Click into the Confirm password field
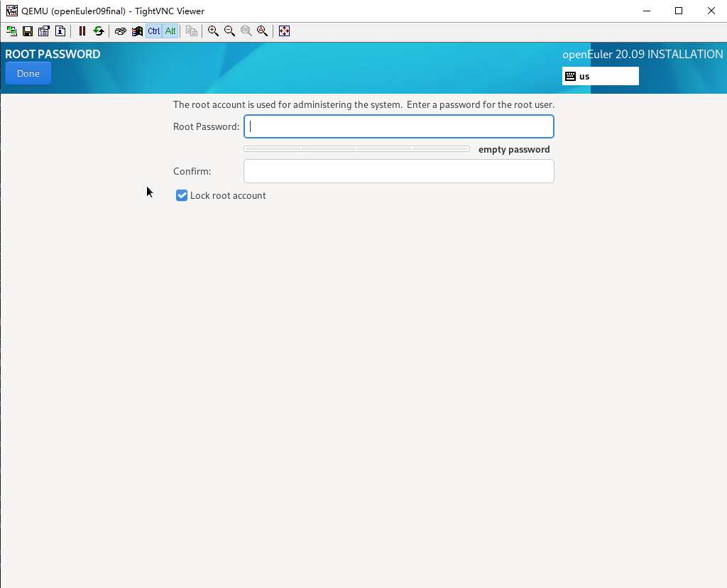Image resolution: width=727 pixels, height=588 pixels. pyautogui.click(x=398, y=171)
